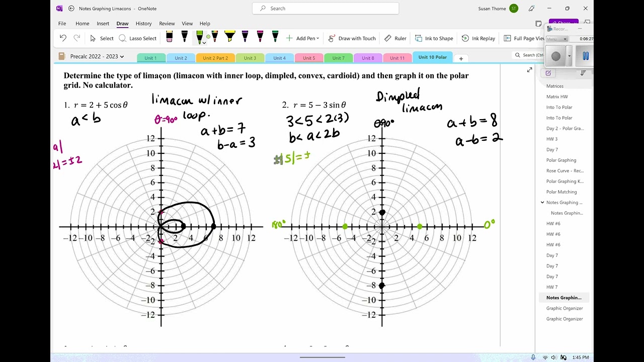This screenshot has width=644, height=362.
Task: Start Ink Replay
Action: click(x=478, y=38)
